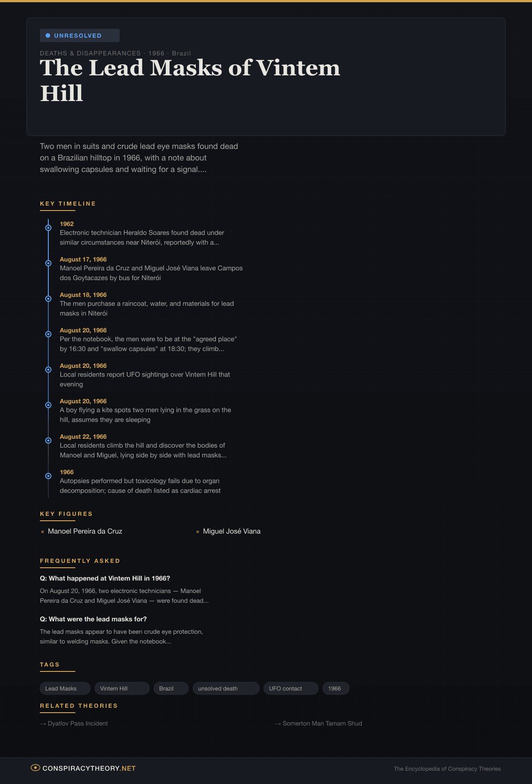Screen dimensions: 532x784
Task: Click the eye logo icon in footer
Action: (35, 768)
